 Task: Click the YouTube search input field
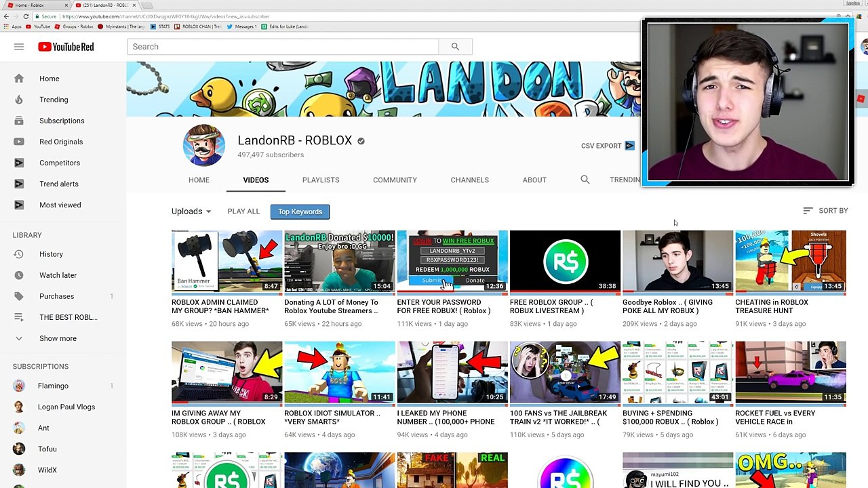point(283,47)
